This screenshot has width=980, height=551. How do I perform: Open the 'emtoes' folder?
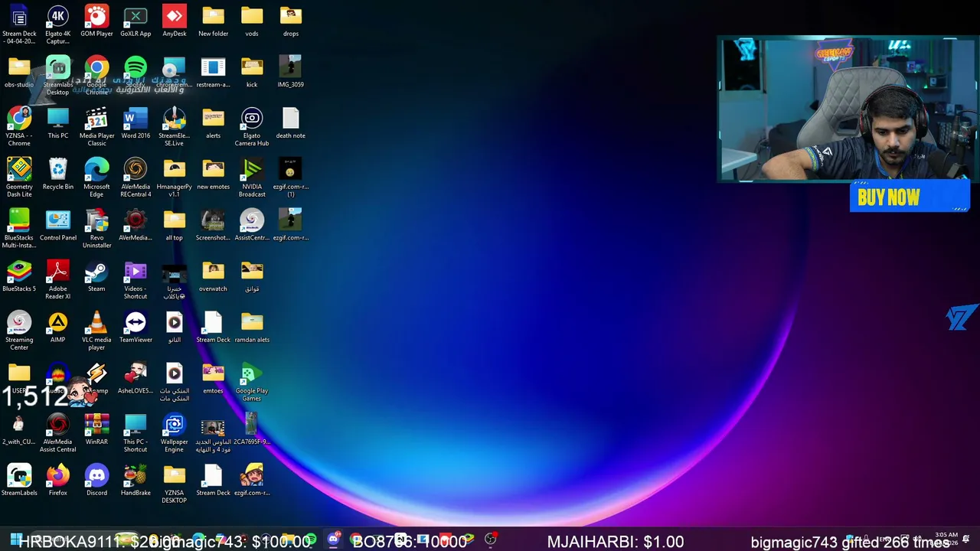213,378
